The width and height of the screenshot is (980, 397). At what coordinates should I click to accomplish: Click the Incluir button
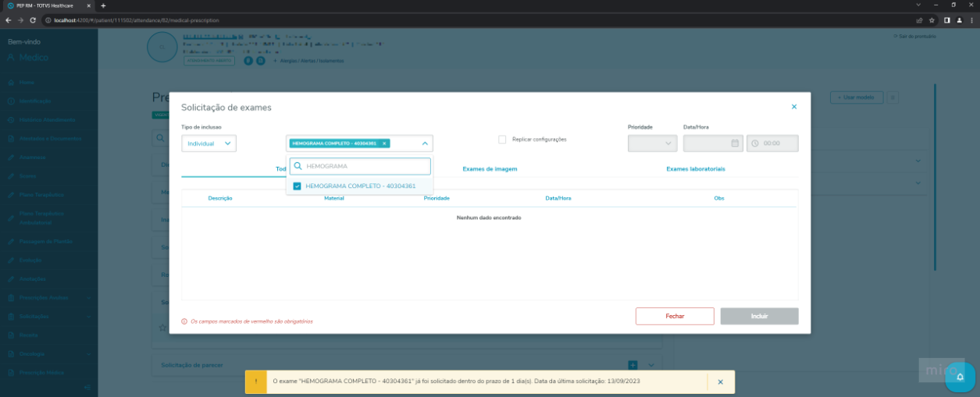pos(759,316)
